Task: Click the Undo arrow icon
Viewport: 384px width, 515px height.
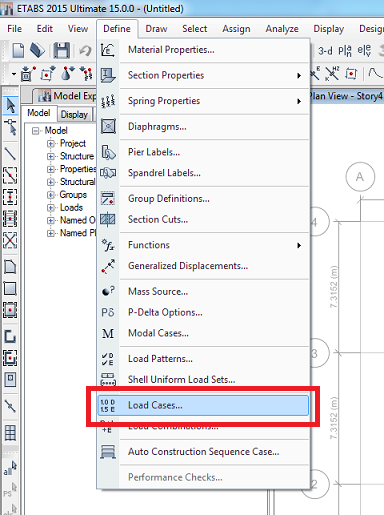Action: click(86, 51)
